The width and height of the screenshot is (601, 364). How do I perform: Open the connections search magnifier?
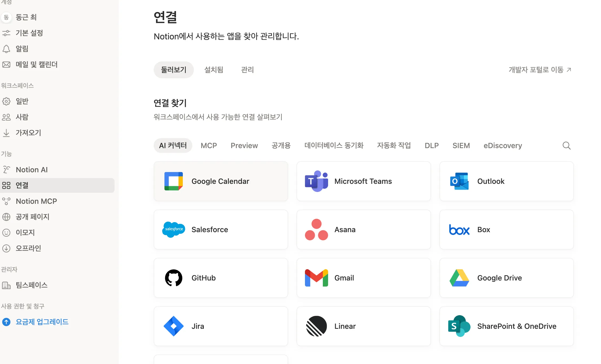567,145
